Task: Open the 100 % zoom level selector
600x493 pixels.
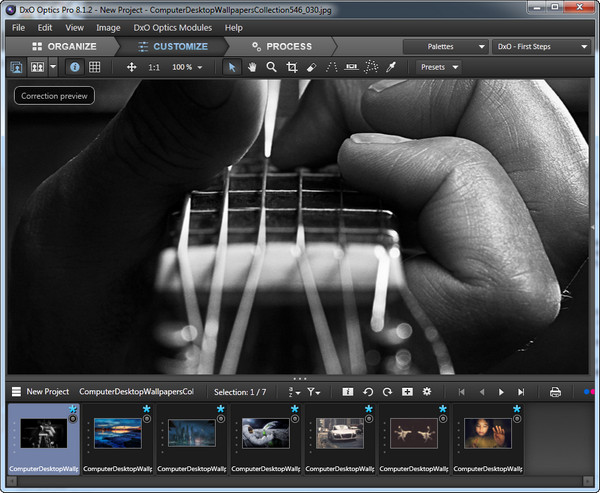Action: [186, 67]
